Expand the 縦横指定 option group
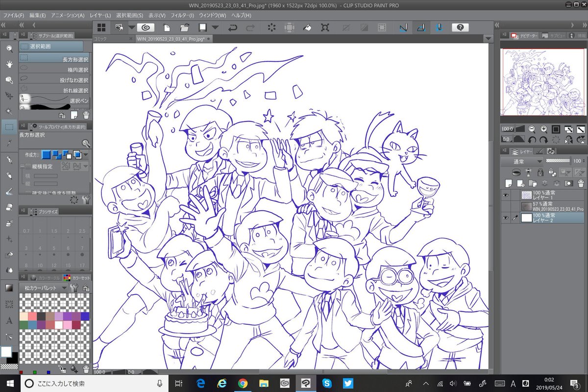This screenshot has width=588, height=392. tap(22, 167)
